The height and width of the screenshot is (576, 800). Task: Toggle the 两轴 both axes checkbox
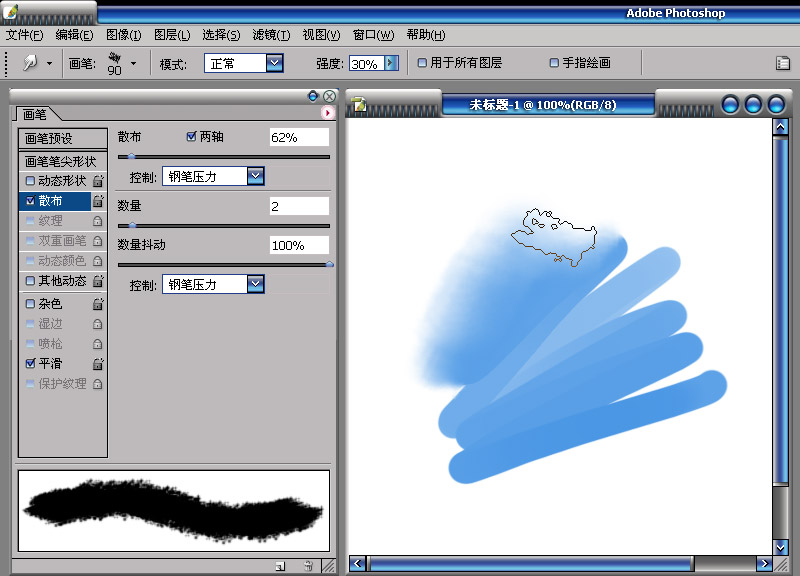click(x=191, y=136)
